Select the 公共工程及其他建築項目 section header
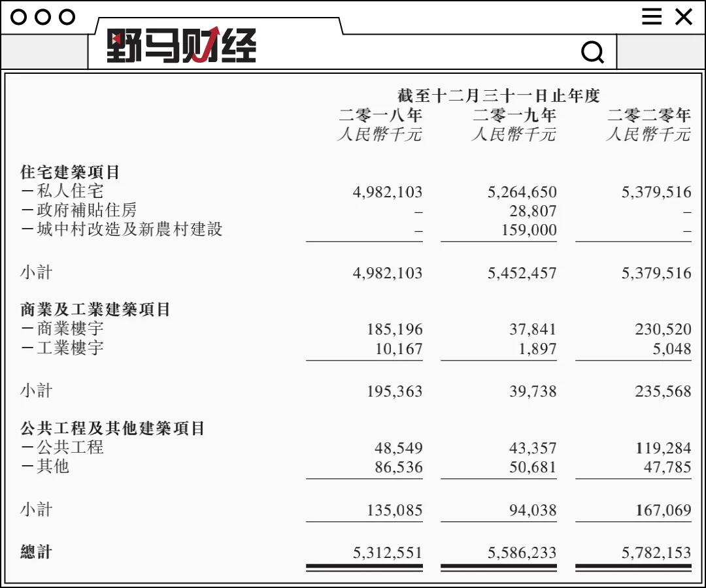Screen dimensions: 706x588 click(x=111, y=429)
